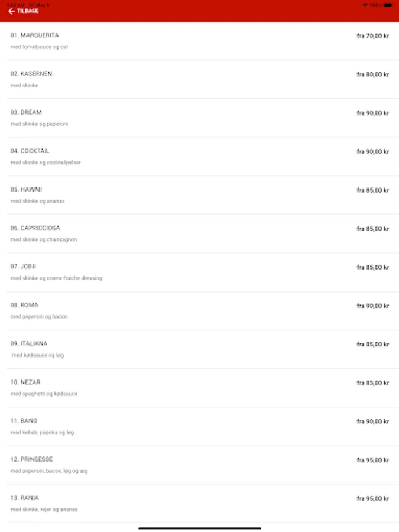Click the fra 70,00 kr price label
The height and width of the screenshot is (532, 399).
(x=373, y=35)
